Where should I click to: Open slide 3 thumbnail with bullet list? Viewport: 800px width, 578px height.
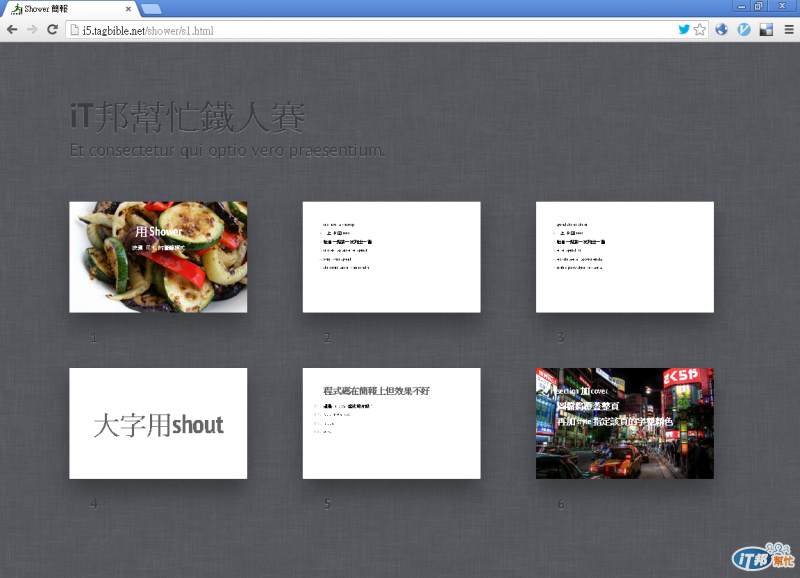[x=624, y=257]
